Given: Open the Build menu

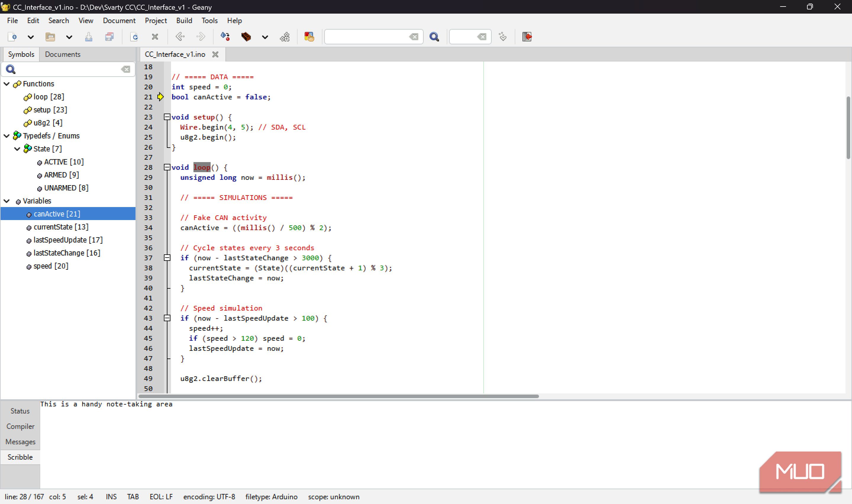Looking at the screenshot, I should point(184,20).
